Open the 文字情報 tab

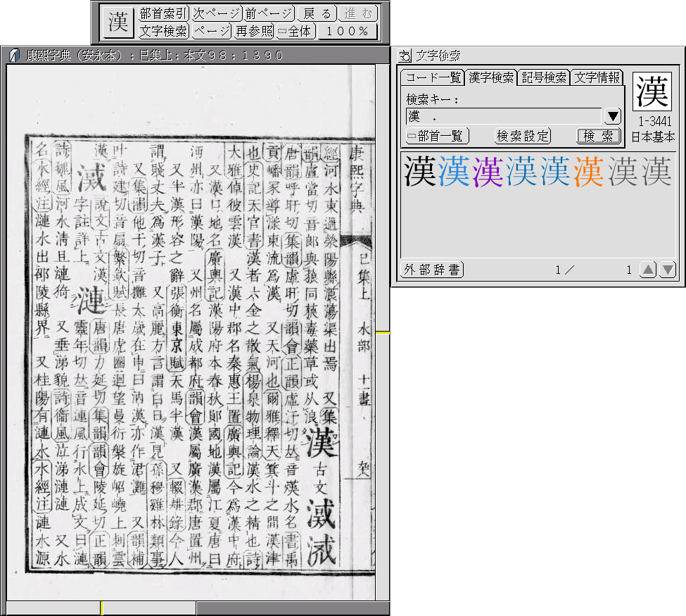coord(597,77)
